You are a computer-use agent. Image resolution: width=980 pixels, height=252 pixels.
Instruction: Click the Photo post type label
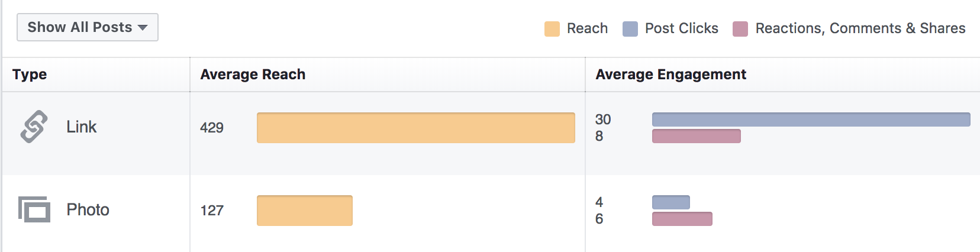(x=88, y=209)
